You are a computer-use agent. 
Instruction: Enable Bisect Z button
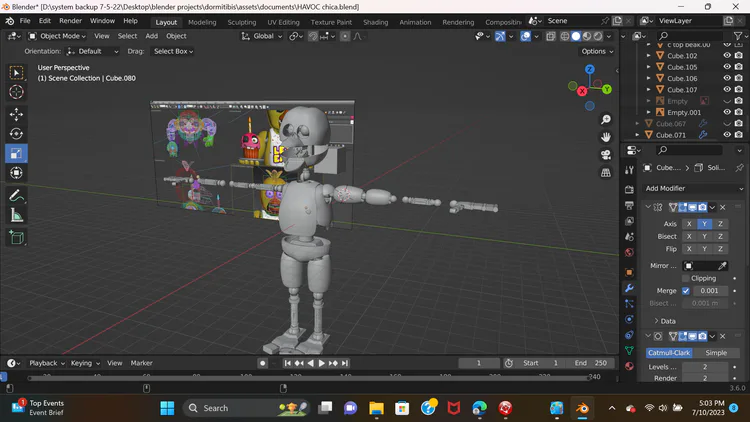pyautogui.click(x=720, y=236)
